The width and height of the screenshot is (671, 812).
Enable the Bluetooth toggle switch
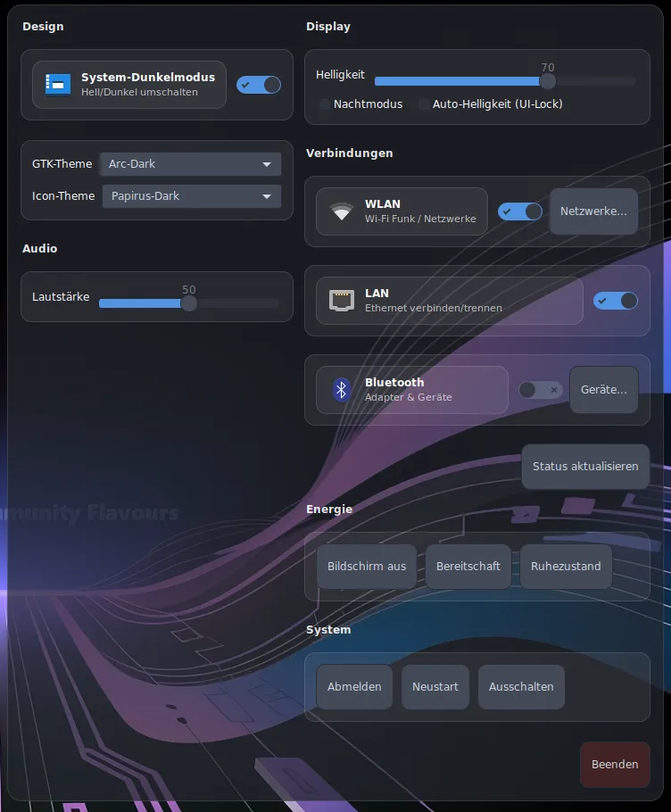541,390
